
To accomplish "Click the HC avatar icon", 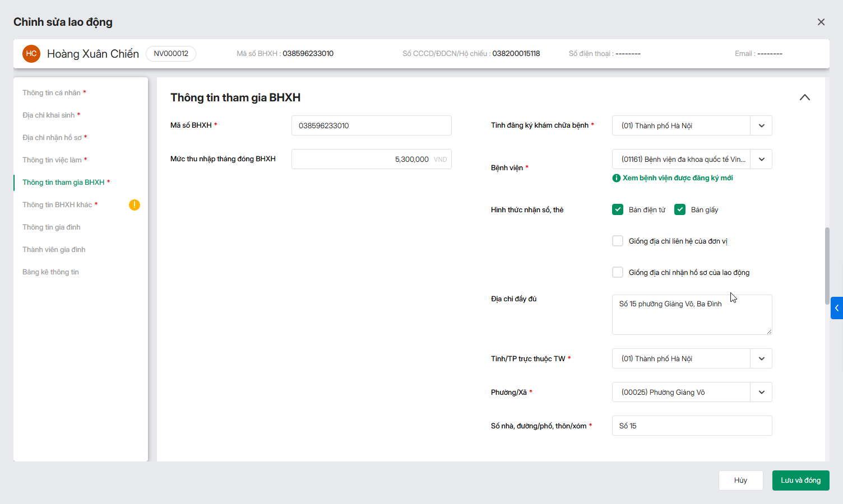I will coord(31,54).
